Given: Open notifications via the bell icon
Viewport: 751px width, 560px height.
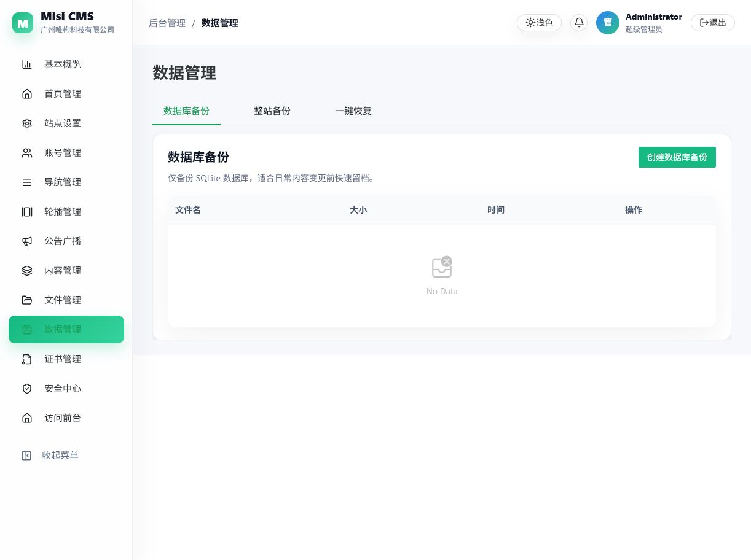Looking at the screenshot, I should coord(579,23).
